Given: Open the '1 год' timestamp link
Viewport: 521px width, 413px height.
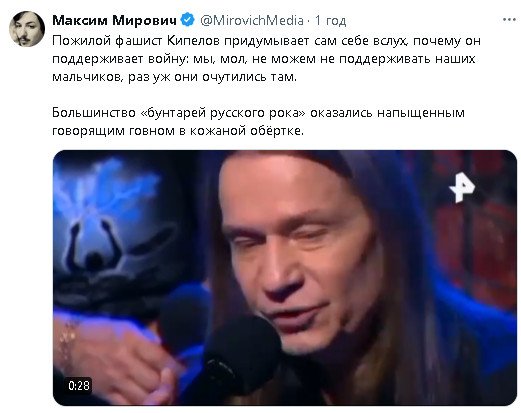Looking at the screenshot, I should pyautogui.click(x=330, y=21).
